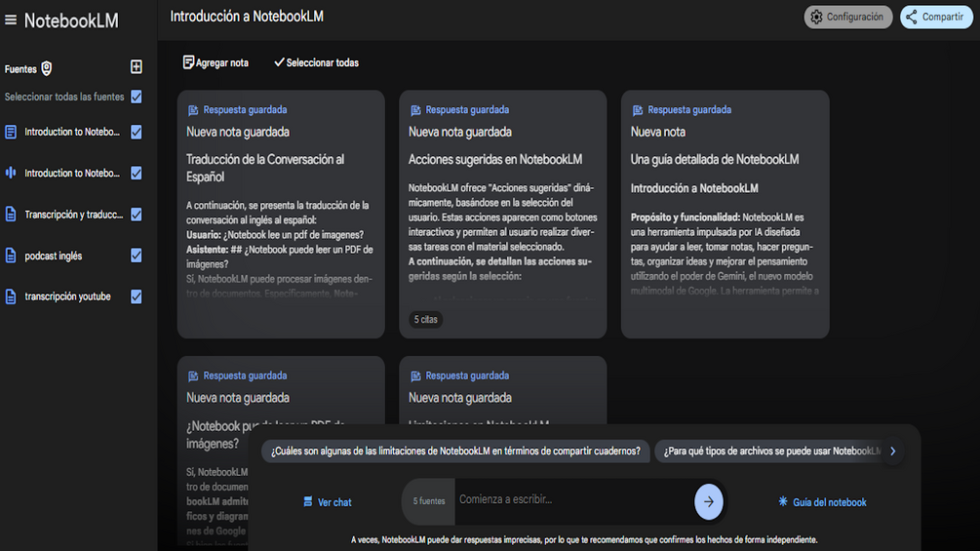
Task: Select suggested question about tipos de archivos
Action: pyautogui.click(x=772, y=452)
